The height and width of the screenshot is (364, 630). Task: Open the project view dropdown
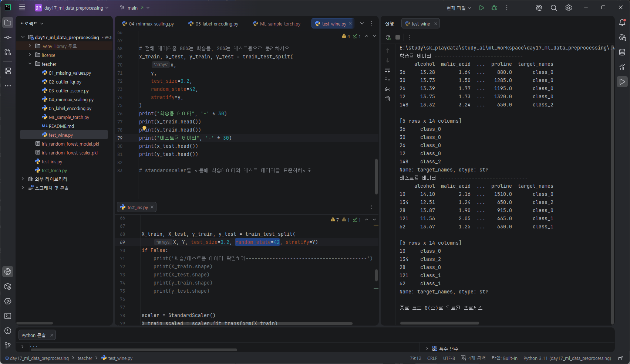pyautogui.click(x=31, y=23)
